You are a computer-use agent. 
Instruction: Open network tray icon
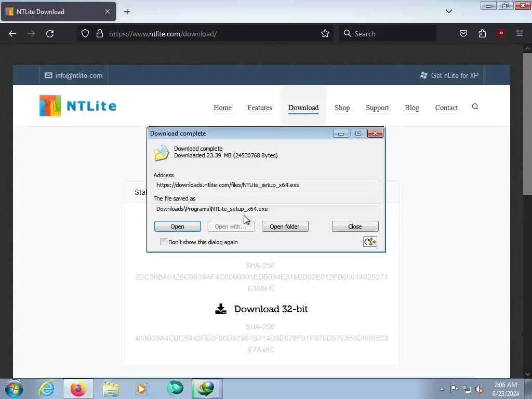pyautogui.click(x=467, y=389)
